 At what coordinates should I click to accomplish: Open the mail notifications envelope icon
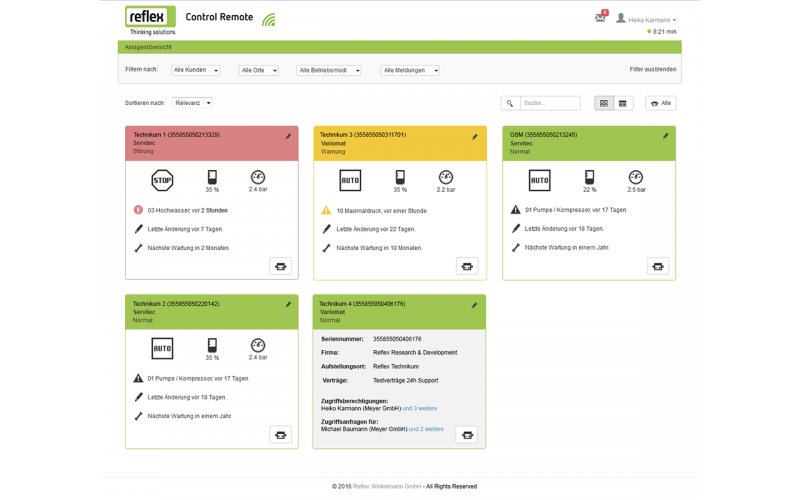600,18
